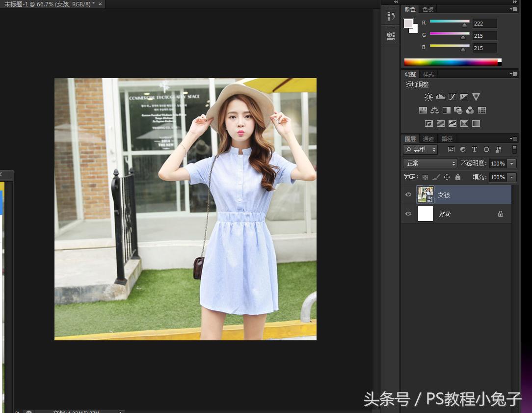Image resolution: width=532 pixels, height=413 pixels.
Task: Switch to the 路径 tab
Action: pyautogui.click(x=447, y=139)
